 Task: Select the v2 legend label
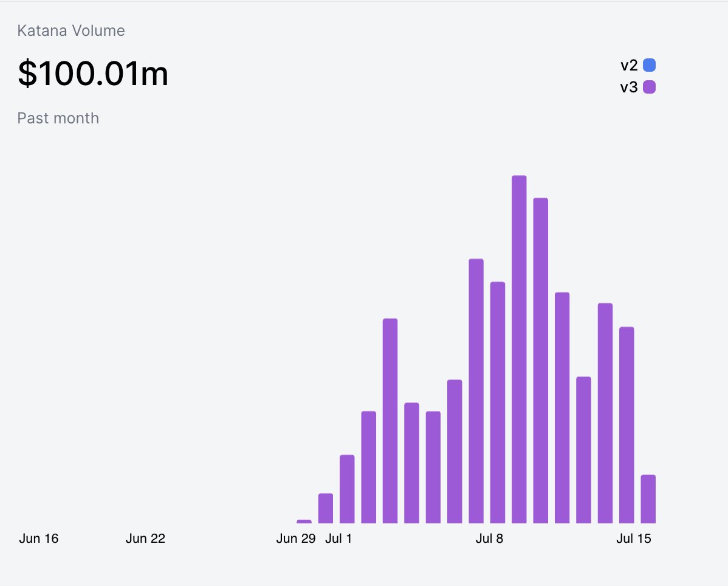pyautogui.click(x=629, y=66)
